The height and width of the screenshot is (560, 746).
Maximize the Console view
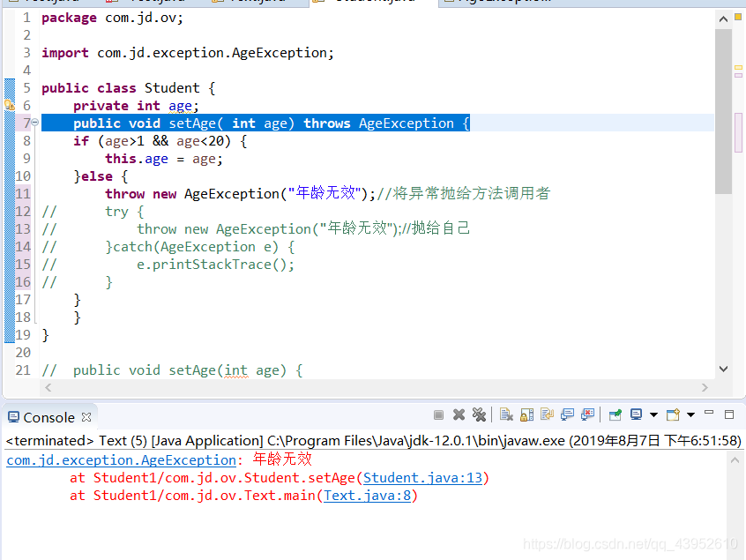coord(729,414)
